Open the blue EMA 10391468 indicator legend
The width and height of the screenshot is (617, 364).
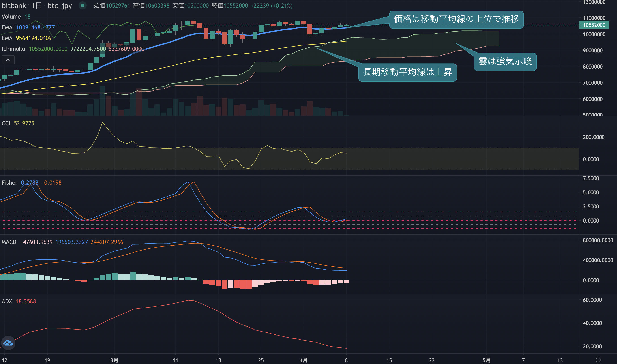point(28,27)
